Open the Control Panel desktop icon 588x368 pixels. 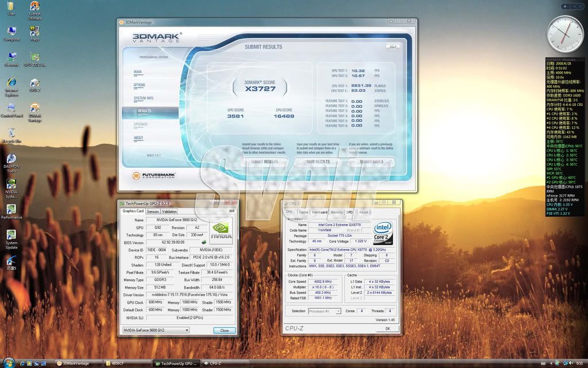point(11,109)
